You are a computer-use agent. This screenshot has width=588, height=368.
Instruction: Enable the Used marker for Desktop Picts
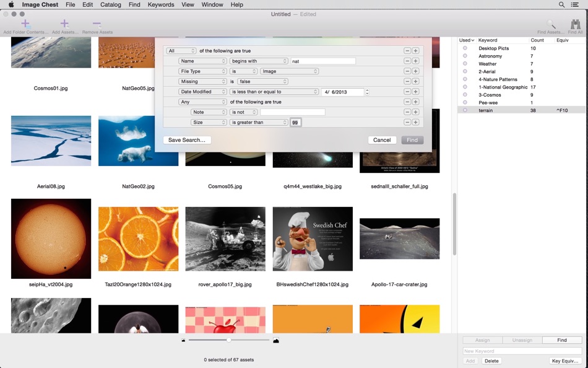click(x=465, y=48)
